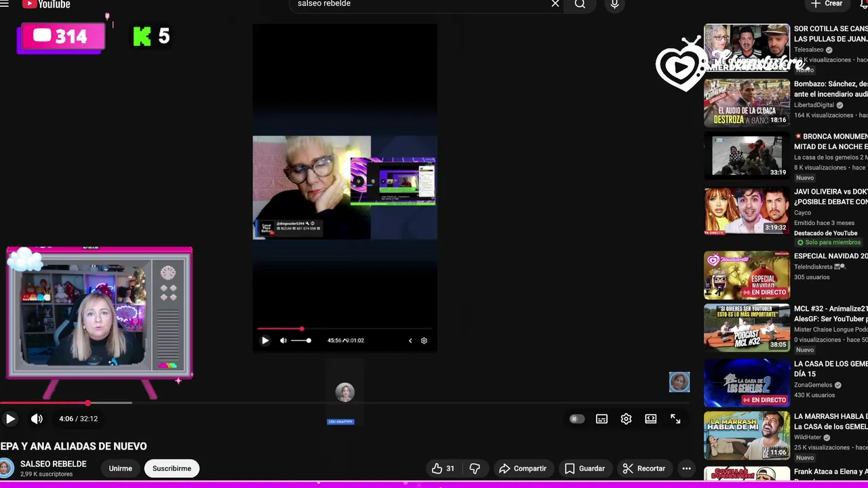Open 'SOR COTILLA SE CANSA' video title
This screenshot has width=868, height=488.
[831, 33]
